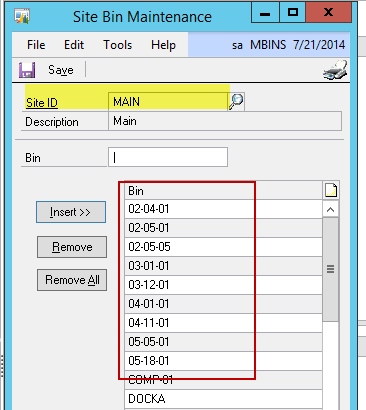Select bin 02-04-01 in list
Screen dimensions: 366x410
[224, 209]
